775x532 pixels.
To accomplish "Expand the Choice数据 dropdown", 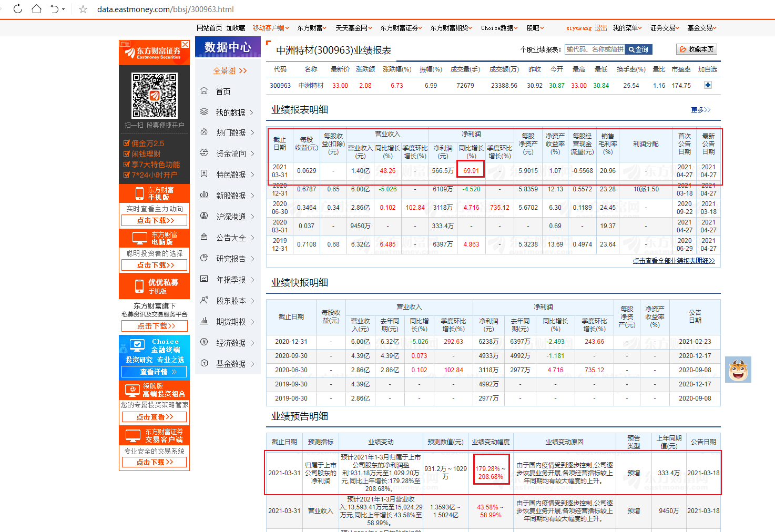I will (499, 28).
